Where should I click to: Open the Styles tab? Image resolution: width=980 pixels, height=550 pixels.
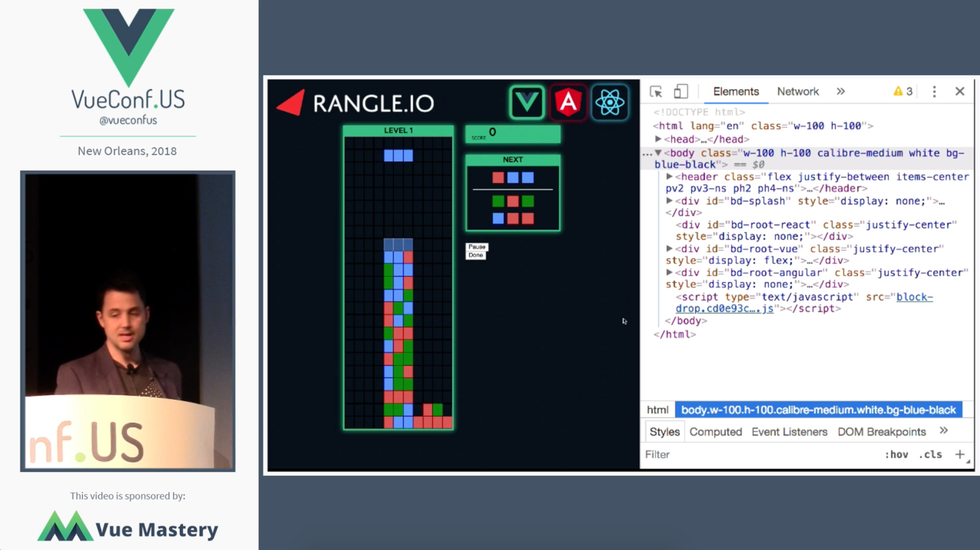coord(664,432)
